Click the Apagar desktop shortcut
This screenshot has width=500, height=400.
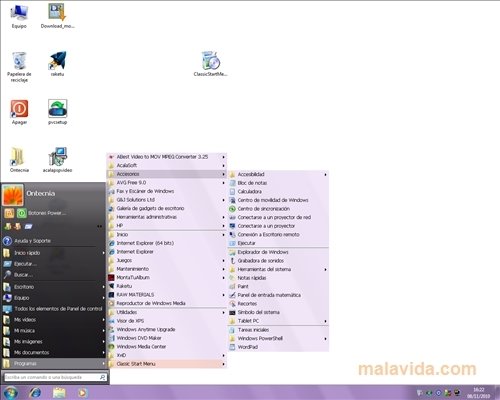click(x=19, y=112)
